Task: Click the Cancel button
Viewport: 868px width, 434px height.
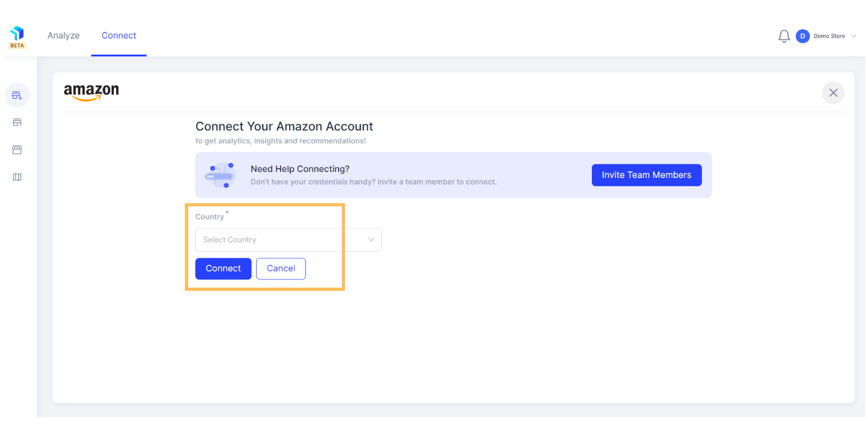Action: click(x=281, y=269)
